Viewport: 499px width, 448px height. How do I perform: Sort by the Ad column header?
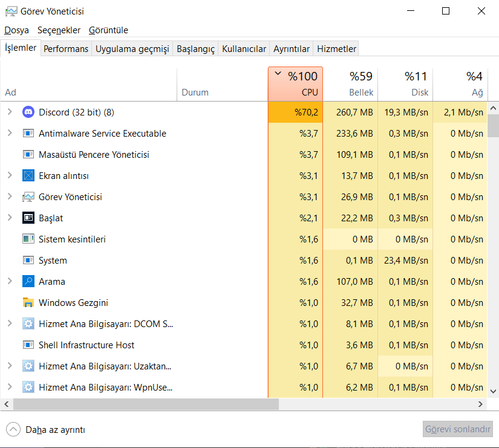coord(88,84)
